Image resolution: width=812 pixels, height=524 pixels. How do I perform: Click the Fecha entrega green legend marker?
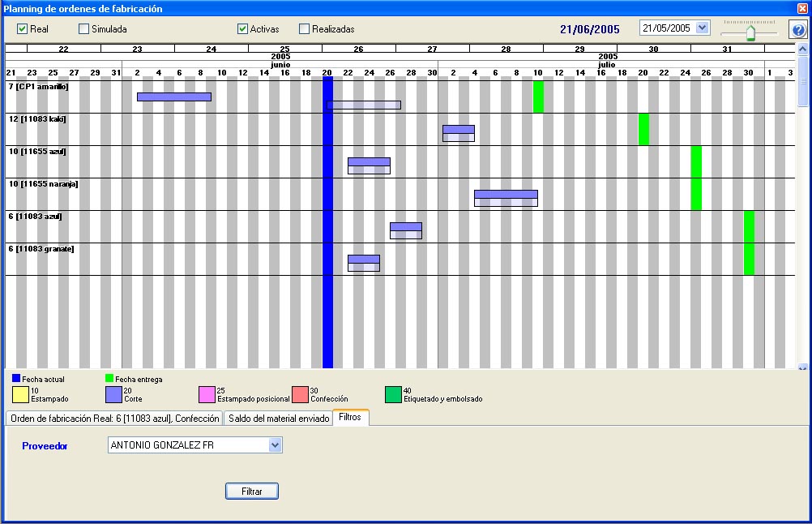pos(109,378)
